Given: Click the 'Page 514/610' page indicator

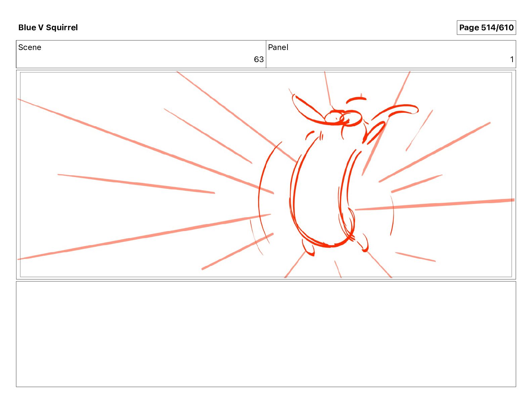Looking at the screenshot, I should 486,28.
